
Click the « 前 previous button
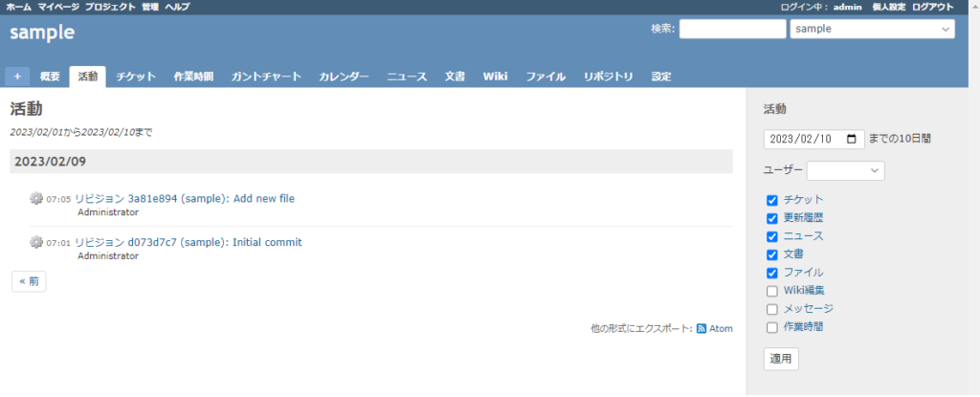click(29, 281)
